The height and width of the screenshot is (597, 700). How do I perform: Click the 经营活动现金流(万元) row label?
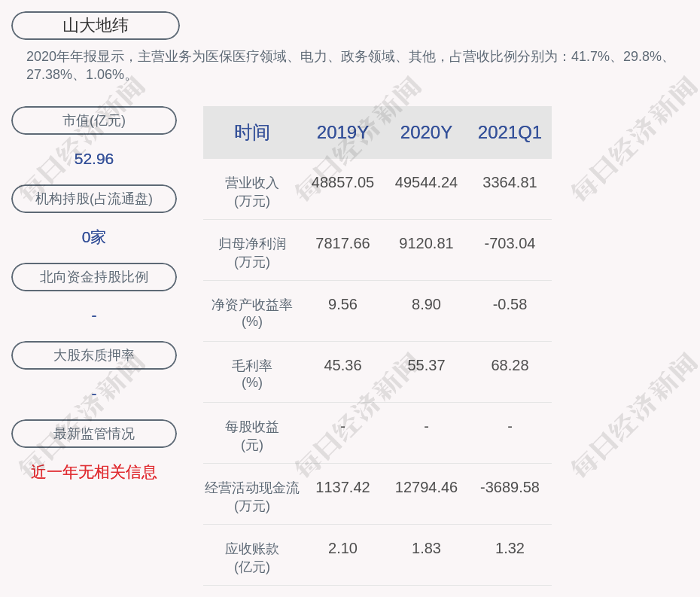252,497
